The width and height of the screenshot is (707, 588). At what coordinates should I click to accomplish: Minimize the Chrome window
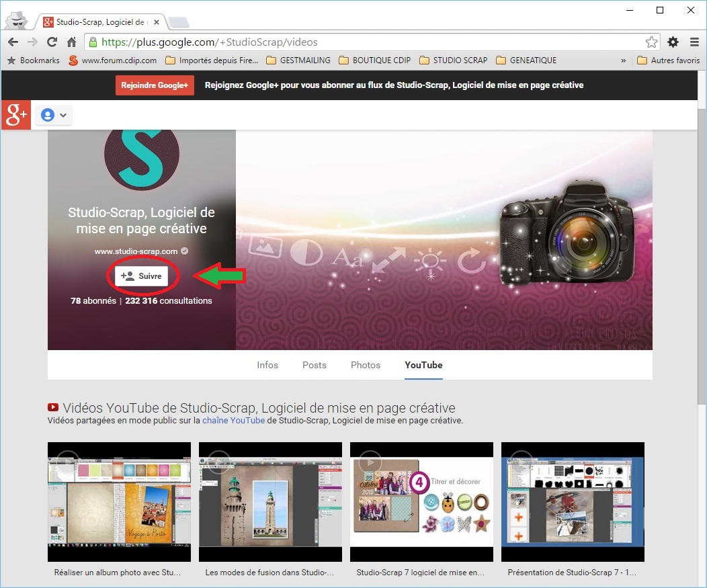[630, 10]
